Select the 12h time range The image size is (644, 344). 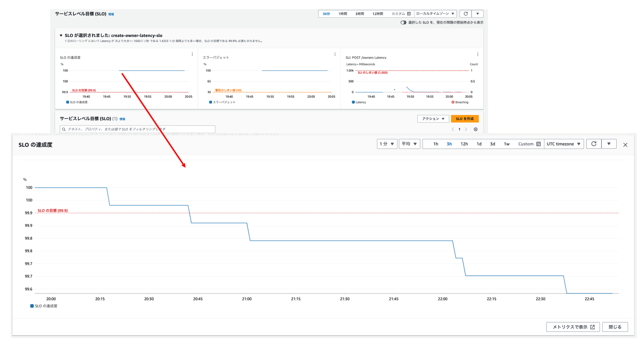[464, 144]
